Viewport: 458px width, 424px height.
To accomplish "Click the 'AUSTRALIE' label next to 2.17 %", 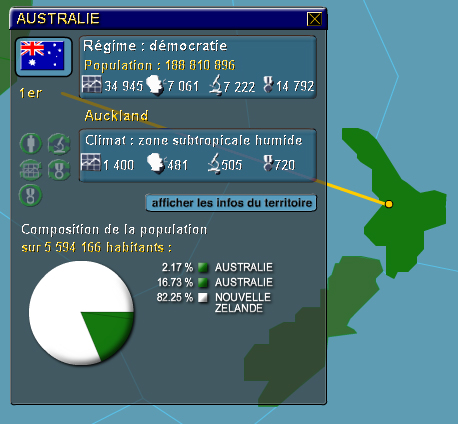I will tap(244, 267).
